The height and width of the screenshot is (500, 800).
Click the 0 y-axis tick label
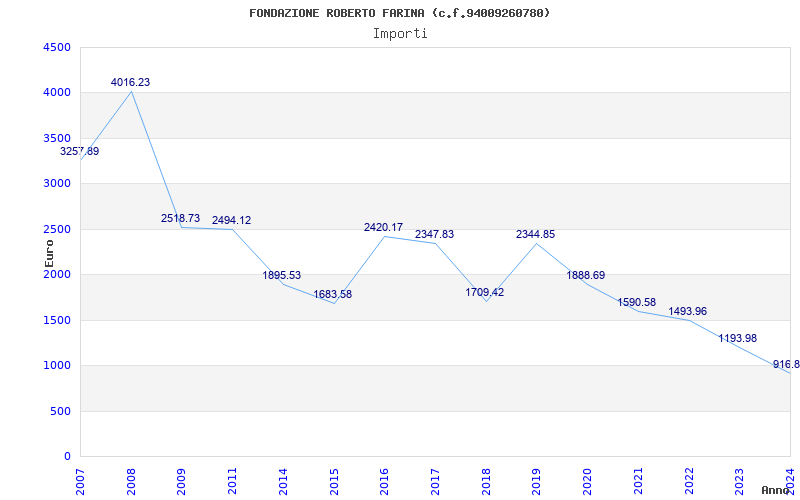point(67,457)
